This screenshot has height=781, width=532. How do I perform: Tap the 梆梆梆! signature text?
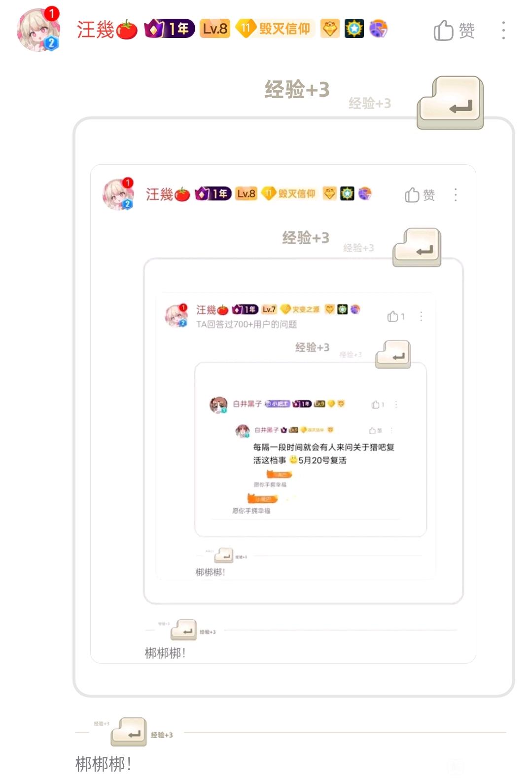pos(103,764)
